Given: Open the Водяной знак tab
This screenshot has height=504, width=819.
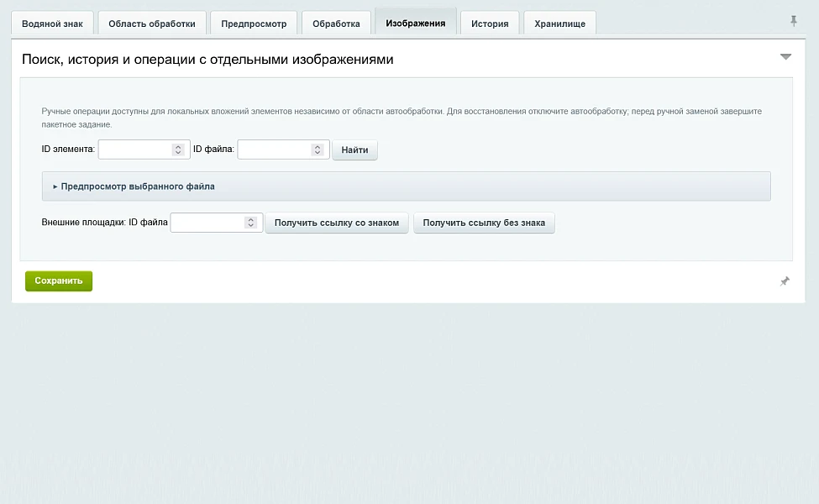Looking at the screenshot, I should pos(52,24).
